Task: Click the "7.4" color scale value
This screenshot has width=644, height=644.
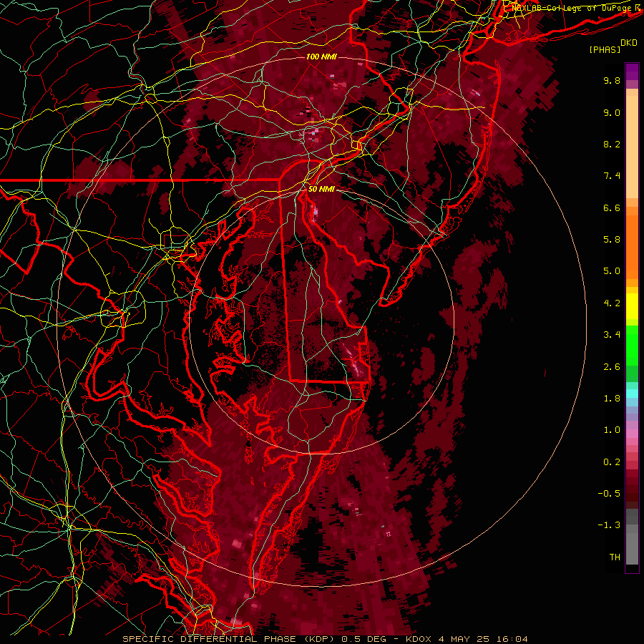Action: point(612,176)
